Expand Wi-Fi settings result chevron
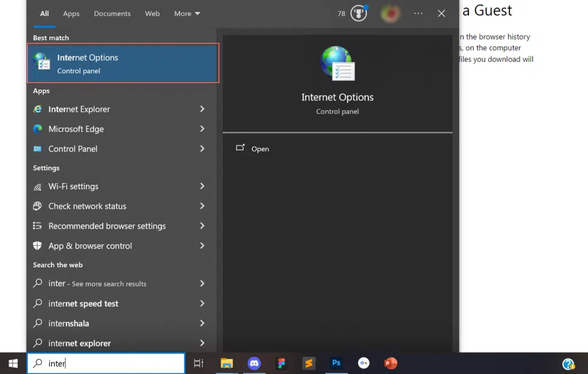 pyautogui.click(x=202, y=186)
